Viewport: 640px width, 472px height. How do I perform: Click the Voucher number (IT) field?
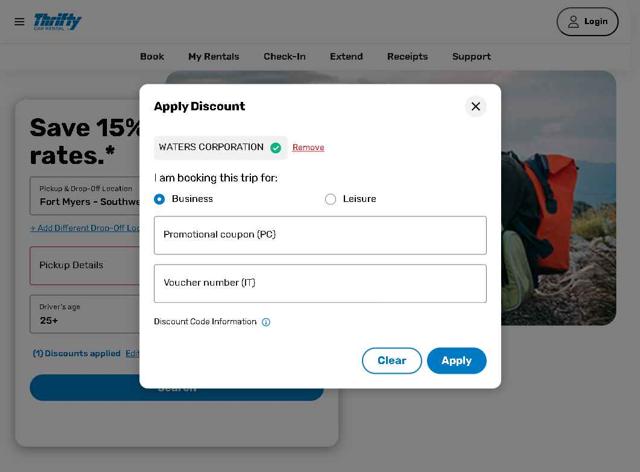(320, 283)
